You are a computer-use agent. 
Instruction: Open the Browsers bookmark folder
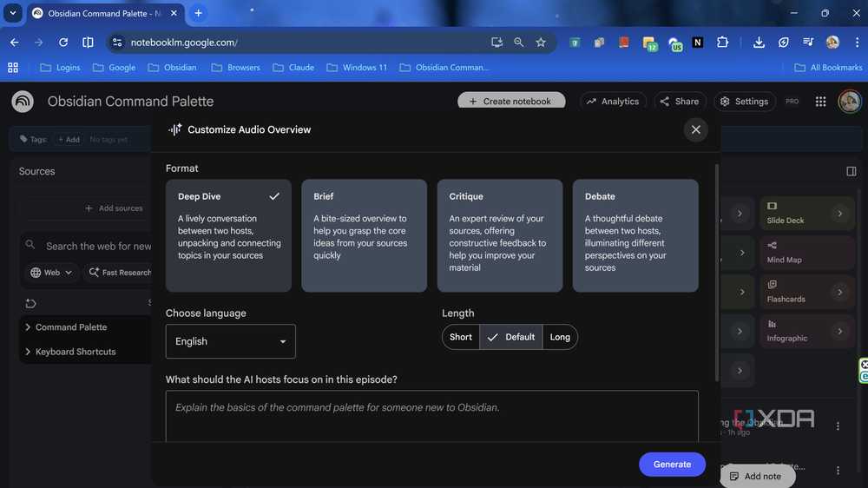[236, 68]
